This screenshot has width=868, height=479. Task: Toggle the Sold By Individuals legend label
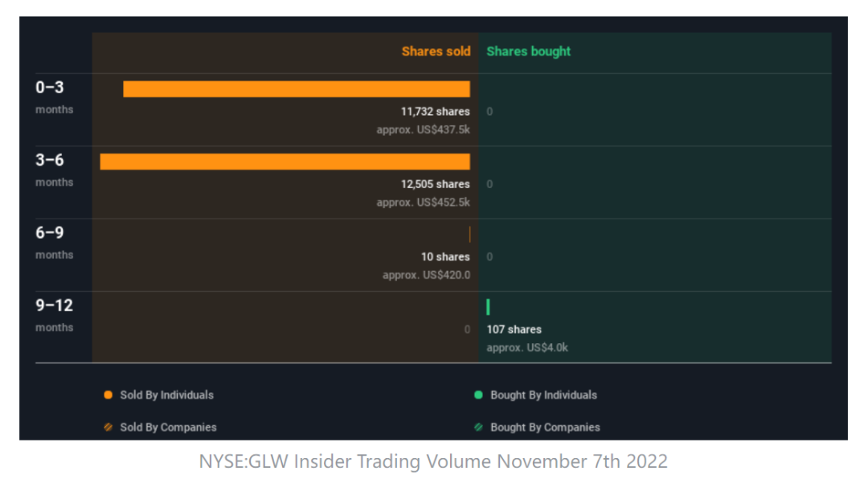(166, 395)
